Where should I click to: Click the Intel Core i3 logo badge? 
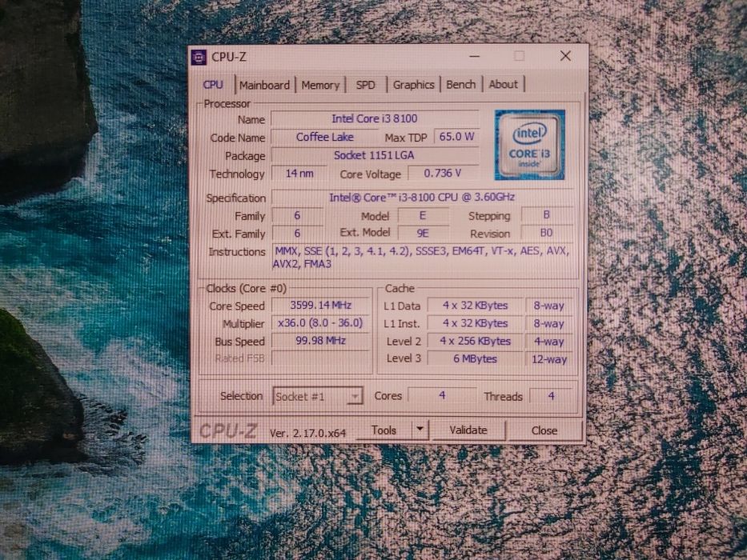coord(530,145)
